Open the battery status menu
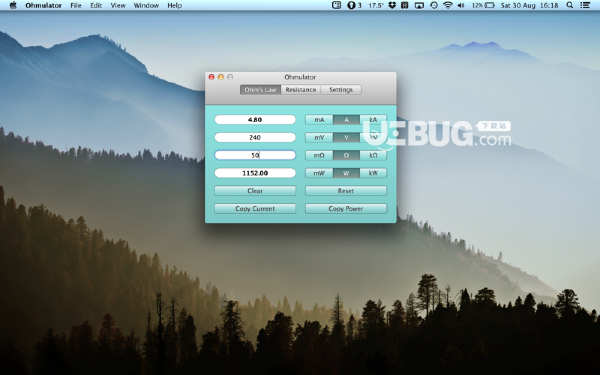 click(483, 5)
